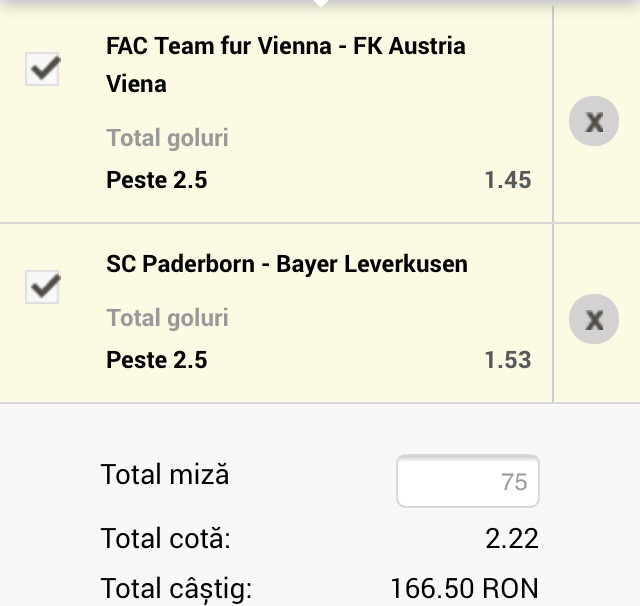This screenshot has width=640, height=606.
Task: Click the Total câștig label
Action: [x=176, y=588]
